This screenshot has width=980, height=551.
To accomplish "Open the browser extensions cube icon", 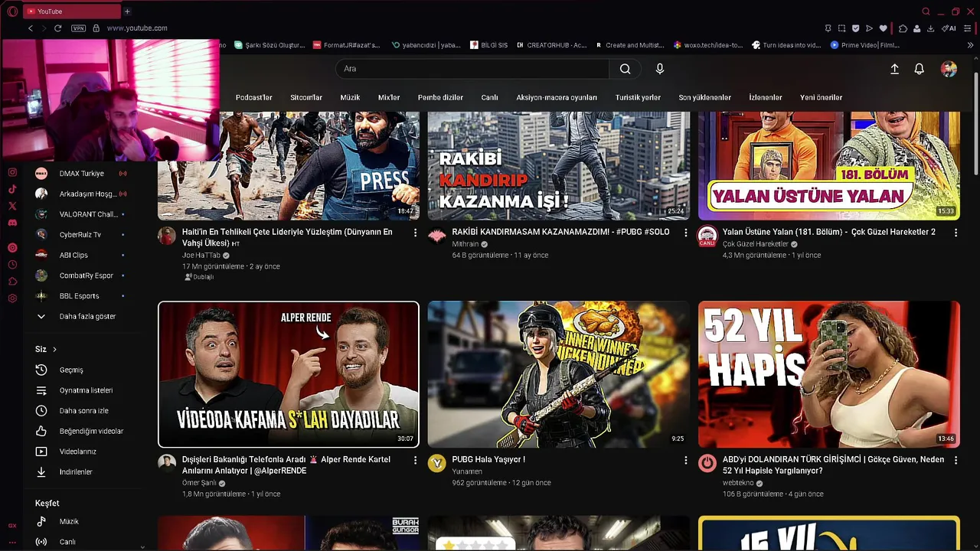I will (903, 28).
